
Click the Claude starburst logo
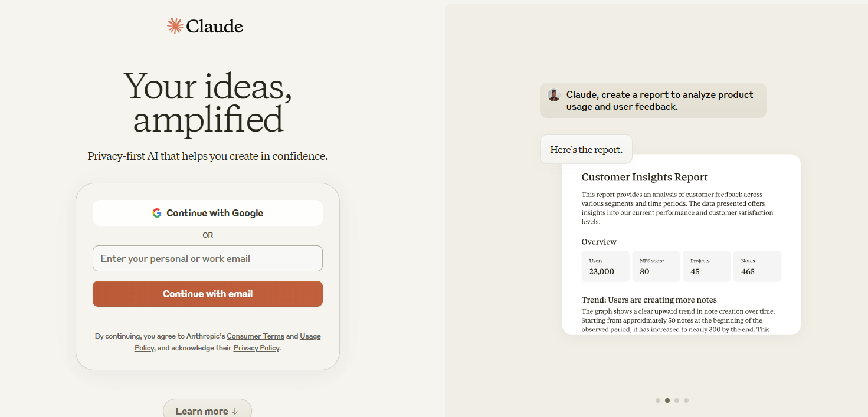[x=175, y=26]
